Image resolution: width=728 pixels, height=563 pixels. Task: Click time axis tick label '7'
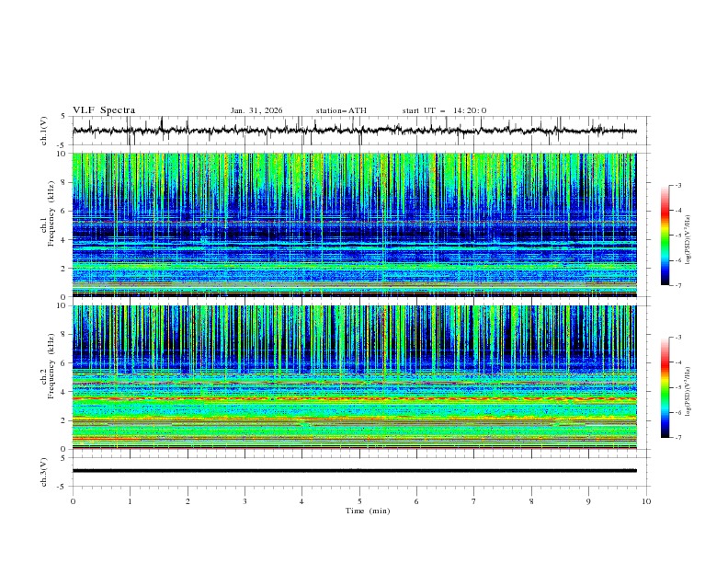click(474, 501)
